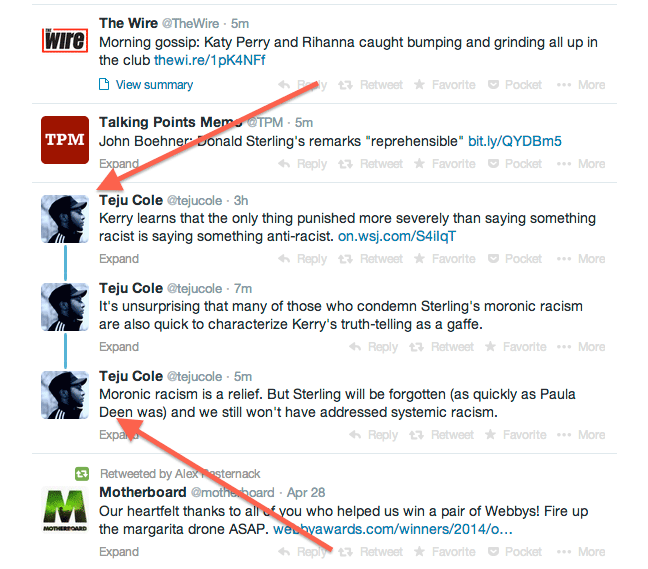This screenshot has width=648, height=569.
Task: Open More menu on the Motherboard tweet
Action: 581,552
